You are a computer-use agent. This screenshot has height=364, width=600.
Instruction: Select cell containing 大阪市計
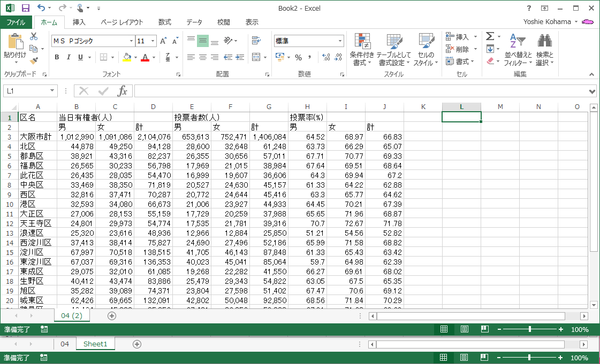coord(37,137)
